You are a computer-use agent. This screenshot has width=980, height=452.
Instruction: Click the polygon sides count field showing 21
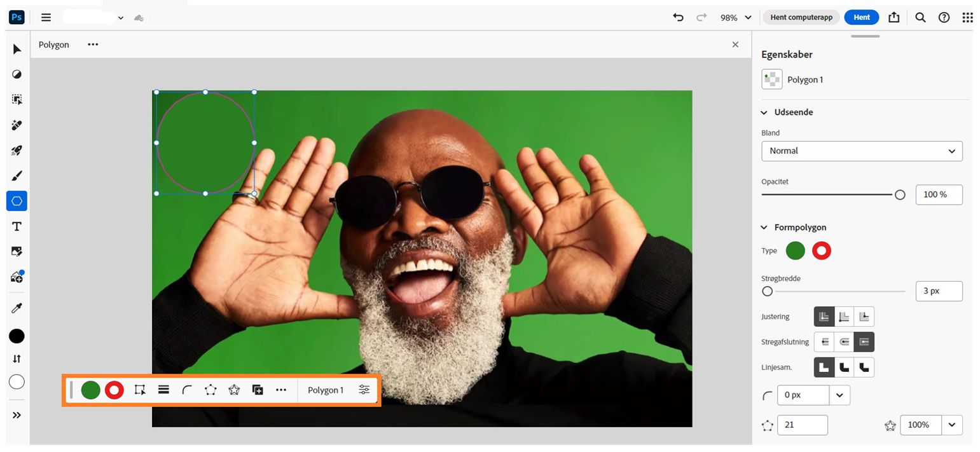click(802, 425)
